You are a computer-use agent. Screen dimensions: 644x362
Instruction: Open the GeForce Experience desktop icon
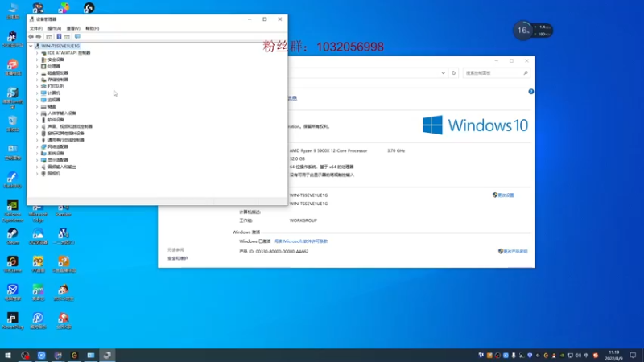click(x=12, y=211)
